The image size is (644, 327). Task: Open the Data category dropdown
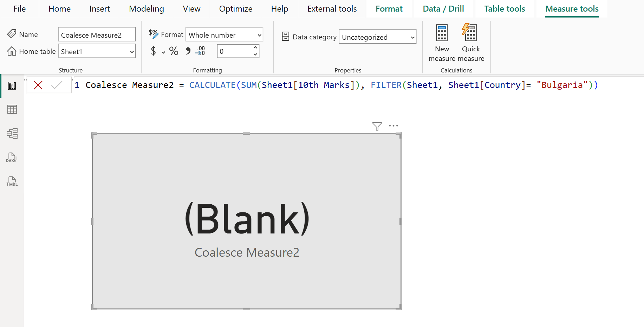pos(377,37)
